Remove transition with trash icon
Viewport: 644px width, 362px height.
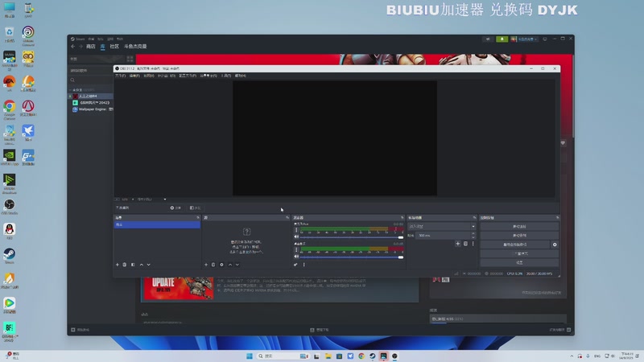pos(465,244)
